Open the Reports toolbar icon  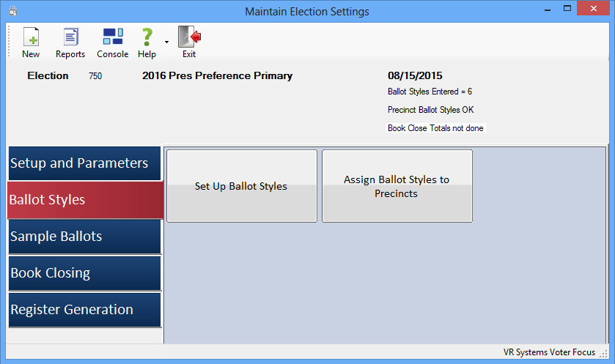(x=70, y=37)
